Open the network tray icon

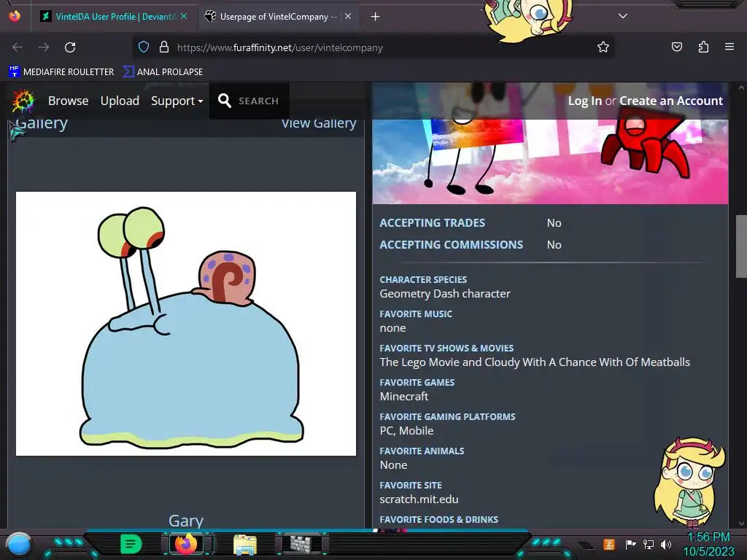(649, 544)
